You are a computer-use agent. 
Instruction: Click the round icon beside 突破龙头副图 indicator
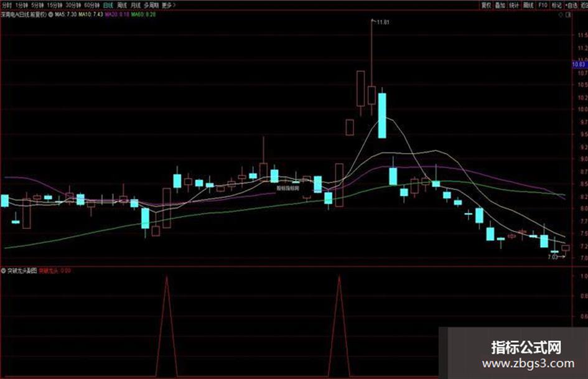pyautogui.click(x=4, y=271)
